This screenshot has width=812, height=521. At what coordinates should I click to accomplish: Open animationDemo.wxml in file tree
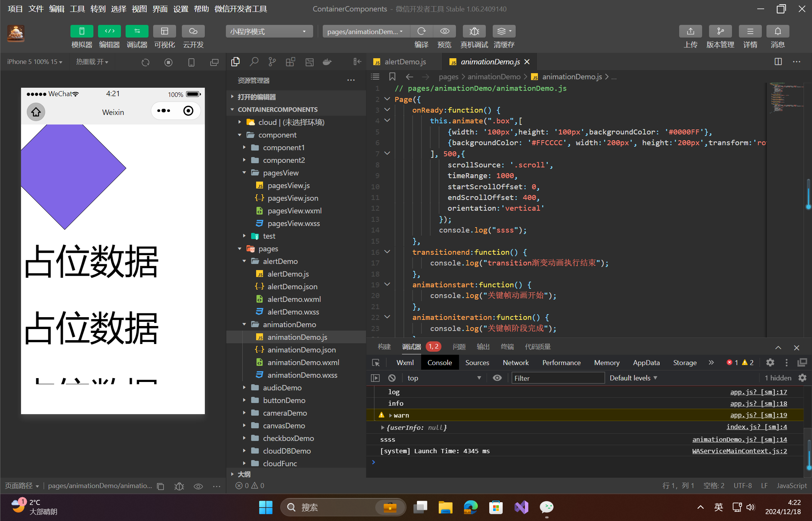coord(303,362)
